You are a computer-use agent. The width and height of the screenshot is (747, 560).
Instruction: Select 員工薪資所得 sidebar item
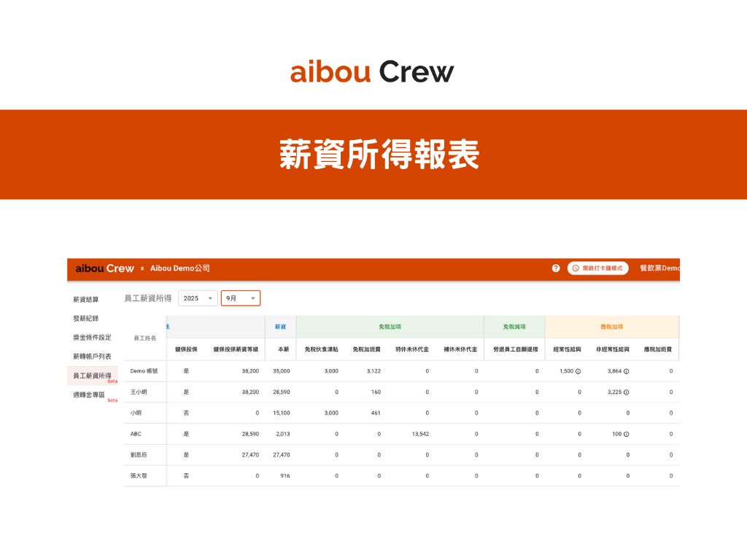[93, 376]
